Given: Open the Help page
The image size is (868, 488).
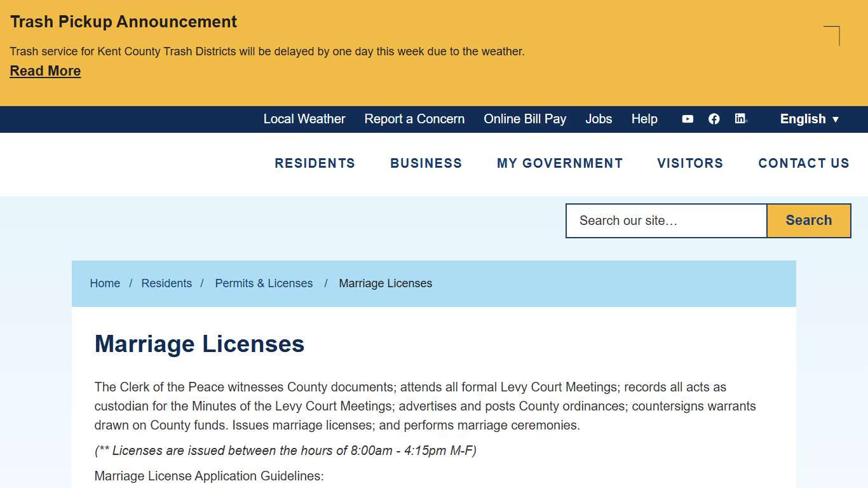Looking at the screenshot, I should (x=644, y=119).
